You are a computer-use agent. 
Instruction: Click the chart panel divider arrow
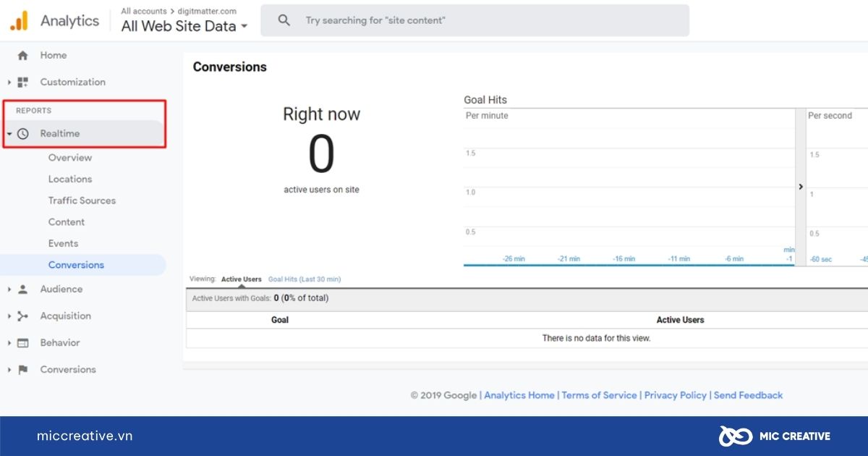coord(801,187)
